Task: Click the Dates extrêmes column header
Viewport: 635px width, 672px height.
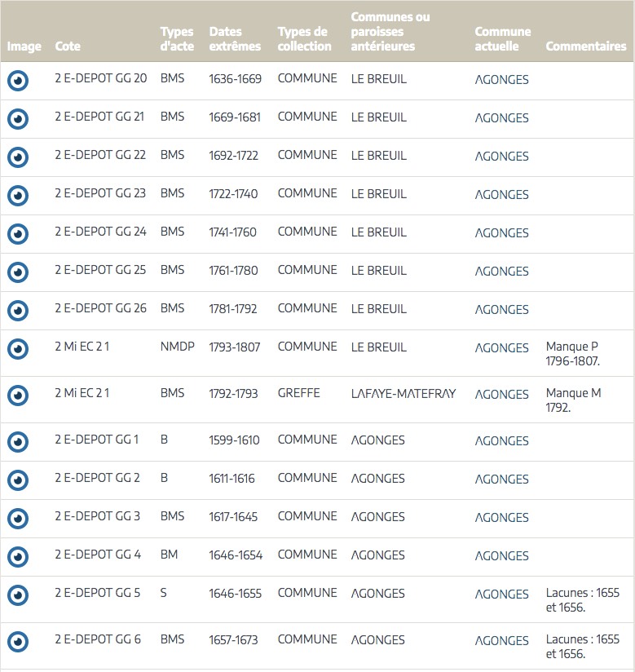Action: (235, 39)
